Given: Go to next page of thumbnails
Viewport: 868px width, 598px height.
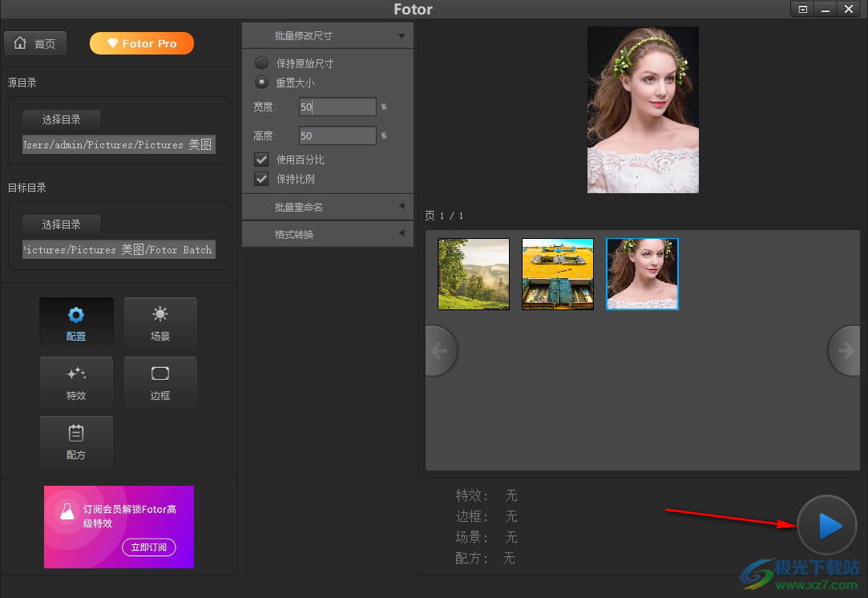Looking at the screenshot, I should [845, 350].
